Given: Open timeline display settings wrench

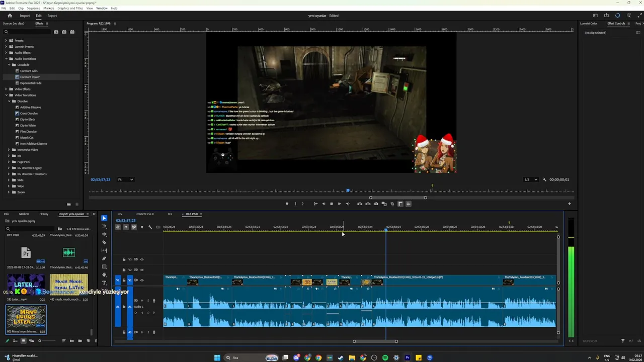Looking at the screenshot, I should (x=150, y=227).
